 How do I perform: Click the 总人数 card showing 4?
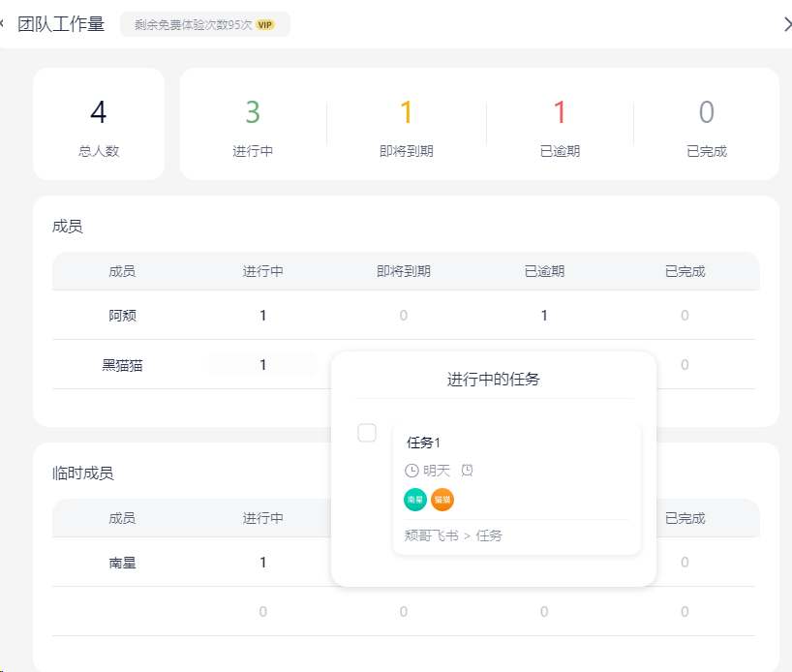[99, 124]
